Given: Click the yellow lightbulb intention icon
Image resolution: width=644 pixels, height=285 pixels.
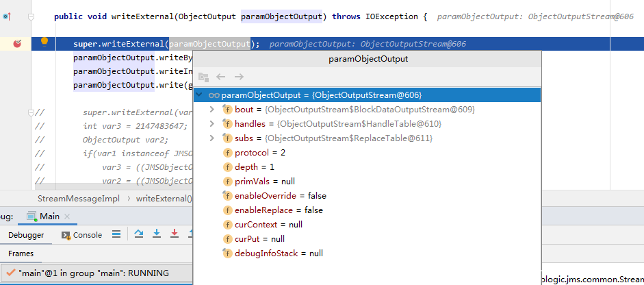Looking at the screenshot, I should [44, 41].
